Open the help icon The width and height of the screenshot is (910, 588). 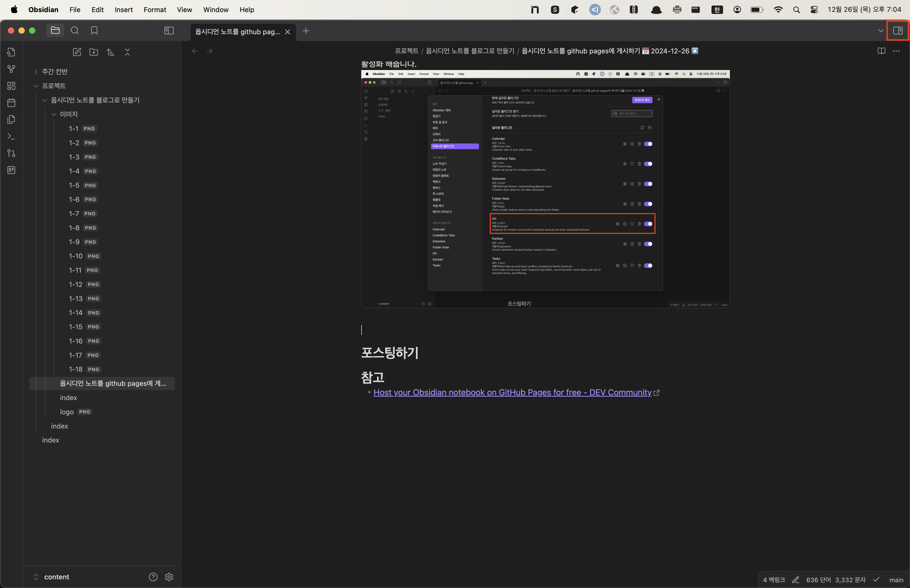click(x=153, y=577)
